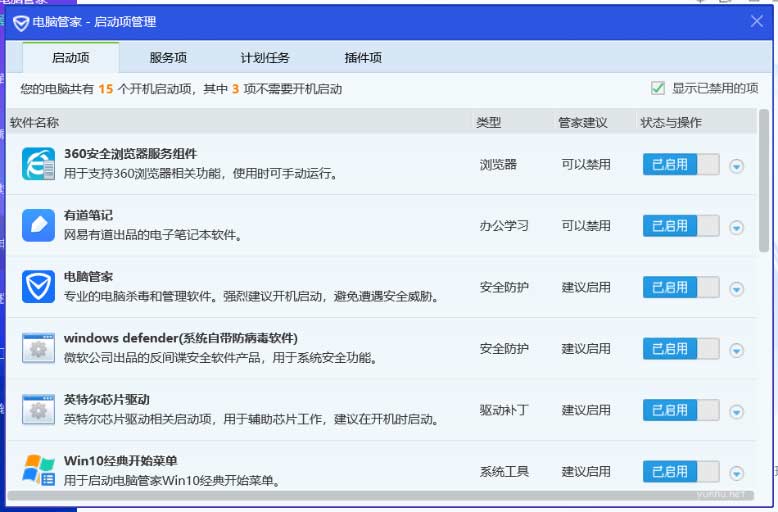Screen dimensions: 778x512
Task: Open the 计划任务 tab
Action: tap(265, 58)
